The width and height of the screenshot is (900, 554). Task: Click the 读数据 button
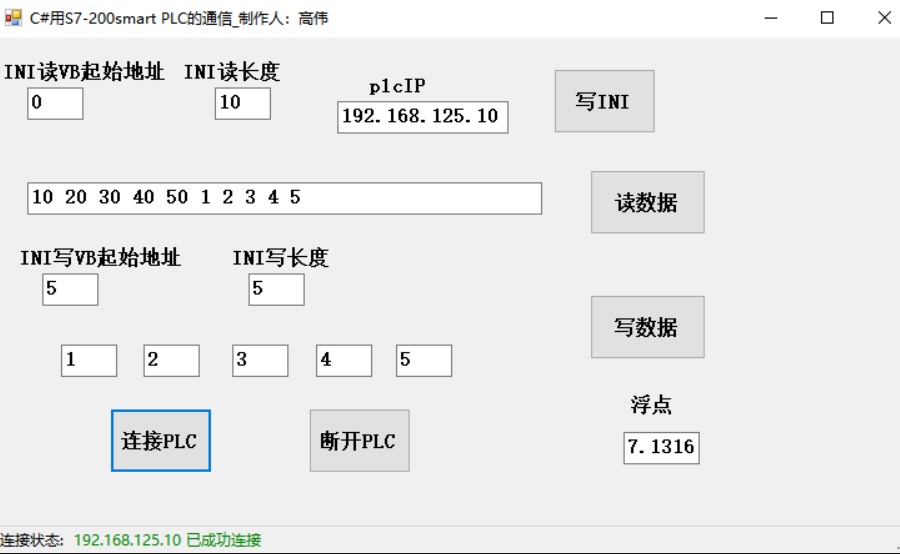[x=647, y=202]
